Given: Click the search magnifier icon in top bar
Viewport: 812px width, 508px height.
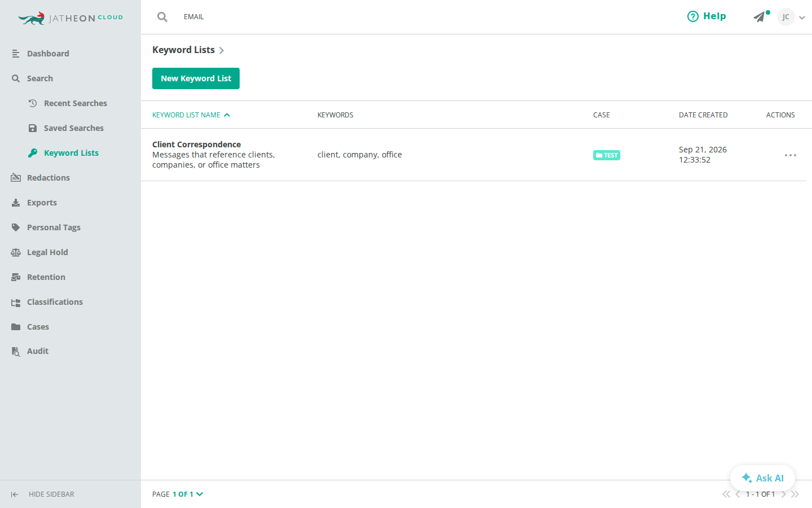Looking at the screenshot, I should point(162,17).
